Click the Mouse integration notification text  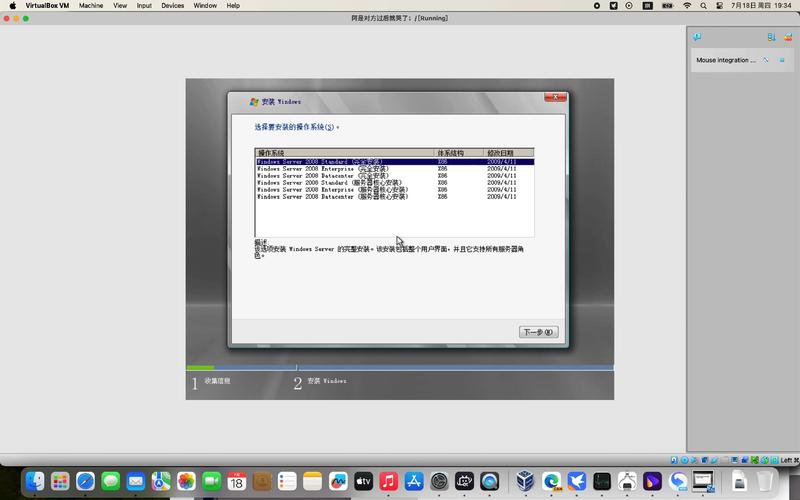[726, 60]
